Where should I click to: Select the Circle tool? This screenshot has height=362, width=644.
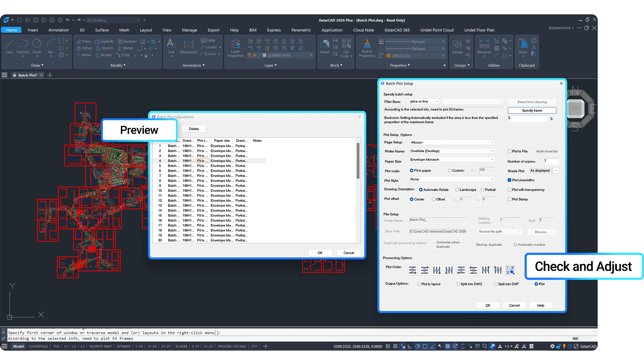coord(37,47)
